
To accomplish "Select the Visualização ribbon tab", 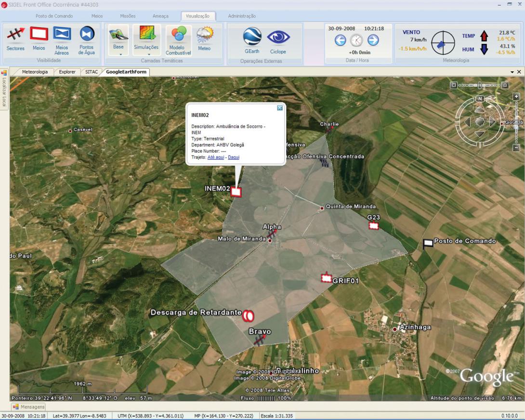I will (197, 16).
